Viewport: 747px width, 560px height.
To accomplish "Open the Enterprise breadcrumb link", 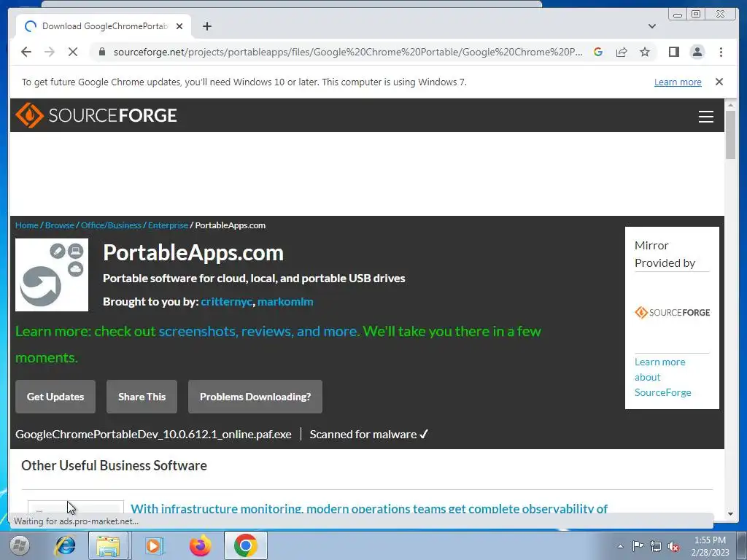I will pyautogui.click(x=168, y=225).
